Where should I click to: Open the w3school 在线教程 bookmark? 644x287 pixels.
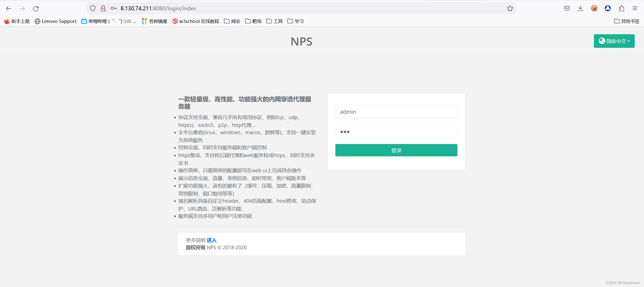[196, 21]
